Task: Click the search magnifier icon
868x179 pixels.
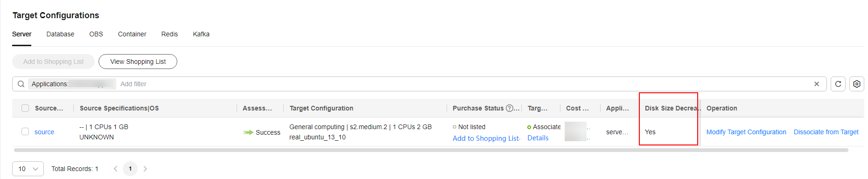Action: click(x=21, y=84)
